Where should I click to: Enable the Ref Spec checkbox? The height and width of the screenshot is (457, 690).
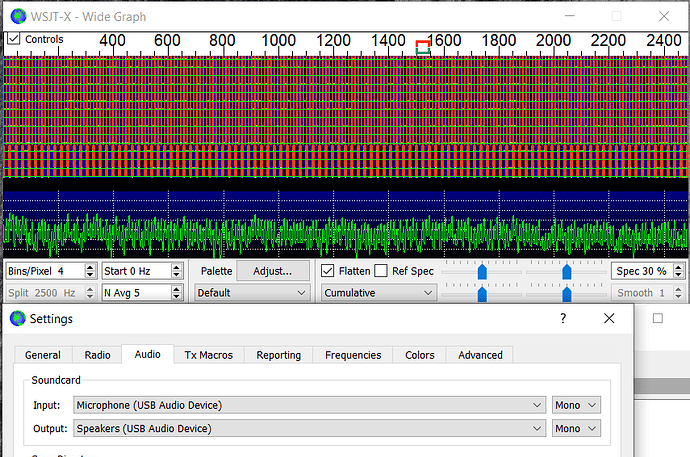pos(381,271)
